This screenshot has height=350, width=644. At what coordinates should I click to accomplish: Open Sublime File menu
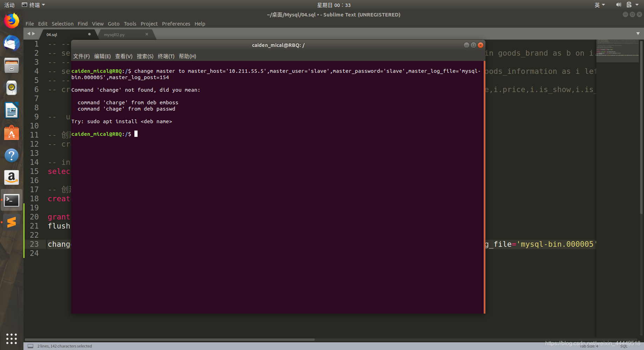[30, 24]
